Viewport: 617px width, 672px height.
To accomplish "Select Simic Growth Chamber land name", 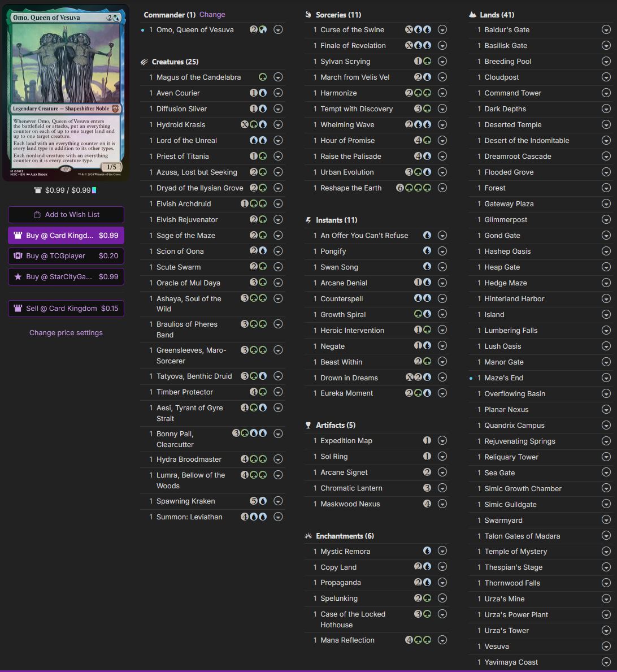I will [523, 488].
